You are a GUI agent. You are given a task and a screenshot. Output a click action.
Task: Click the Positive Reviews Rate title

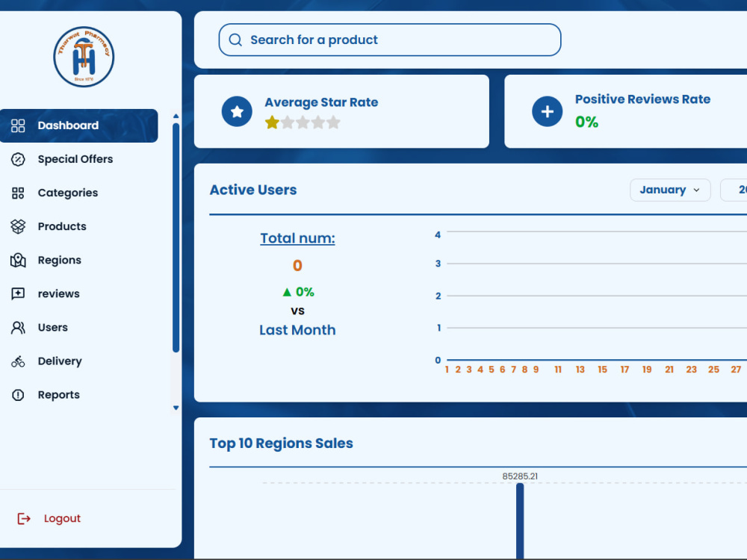tap(642, 99)
